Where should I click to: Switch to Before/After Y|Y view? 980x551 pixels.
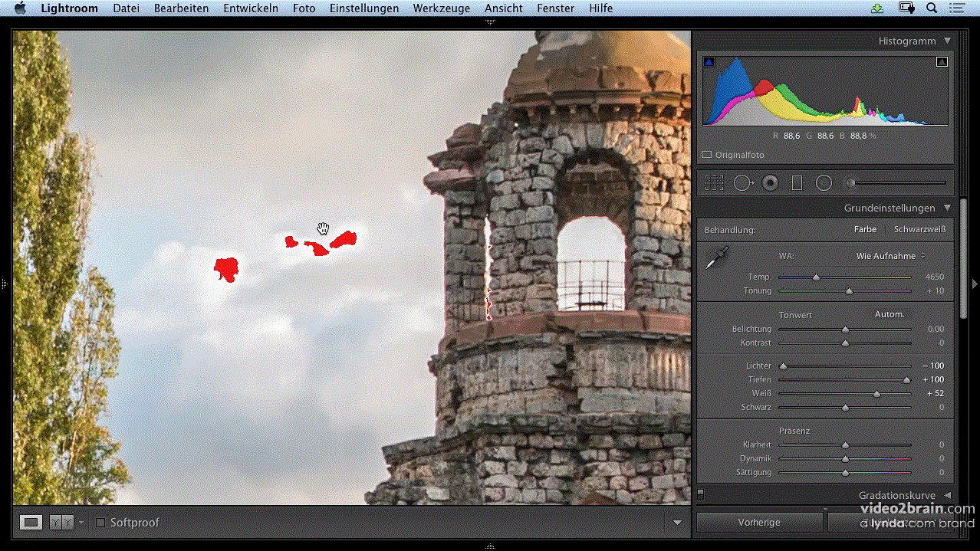click(x=61, y=523)
